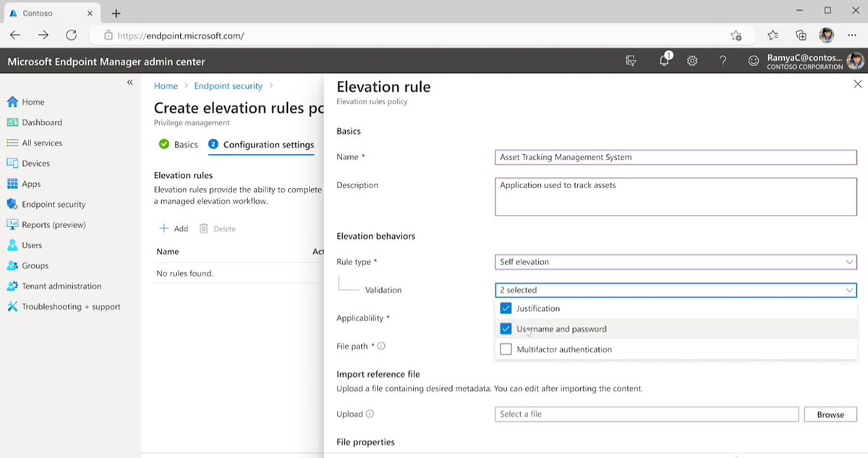Click the 'No rules found.' text
The image size is (868, 458).
point(185,273)
